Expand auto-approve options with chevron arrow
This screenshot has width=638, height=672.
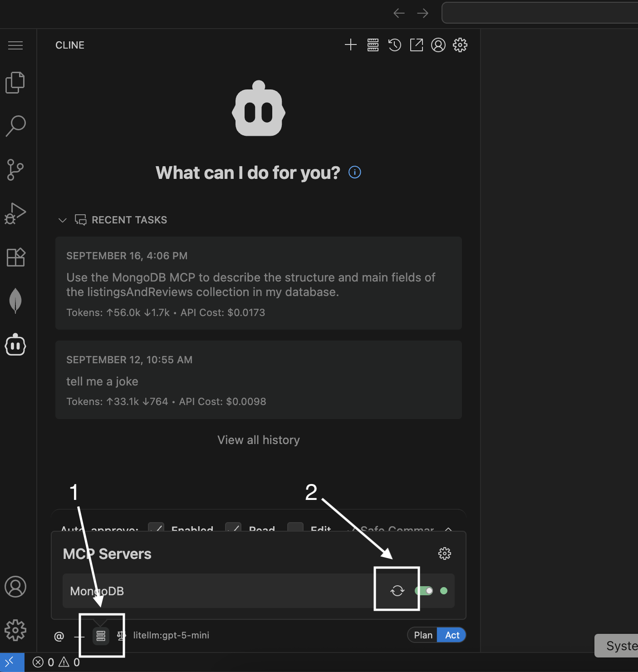point(448,529)
